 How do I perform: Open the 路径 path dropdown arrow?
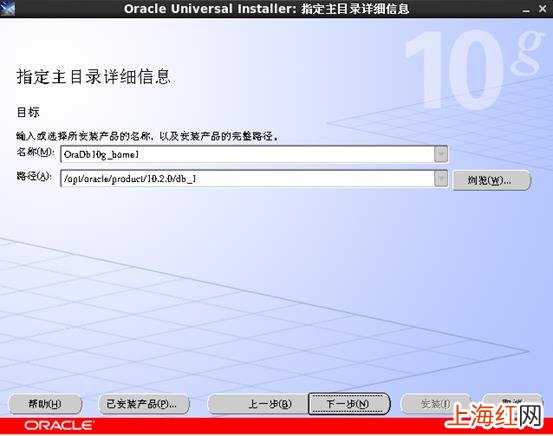[441, 178]
